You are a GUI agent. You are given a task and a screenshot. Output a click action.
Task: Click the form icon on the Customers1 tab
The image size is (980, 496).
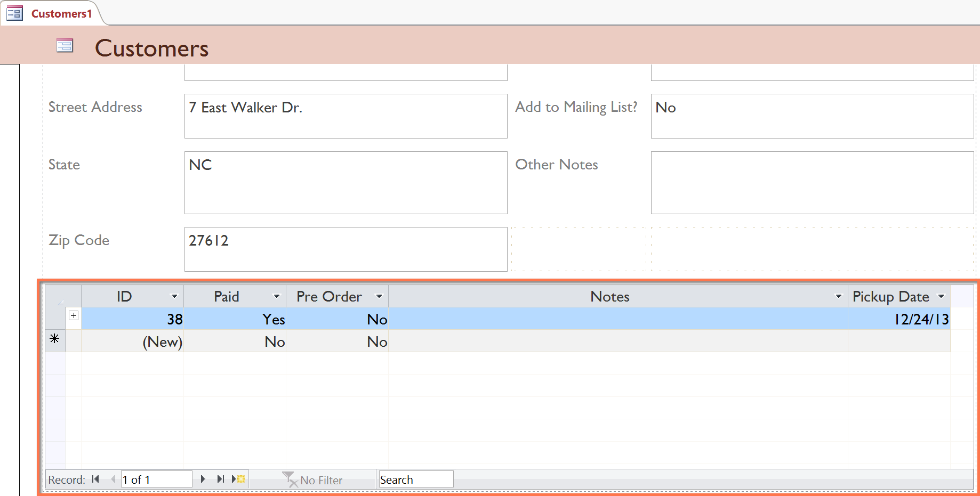tap(14, 12)
